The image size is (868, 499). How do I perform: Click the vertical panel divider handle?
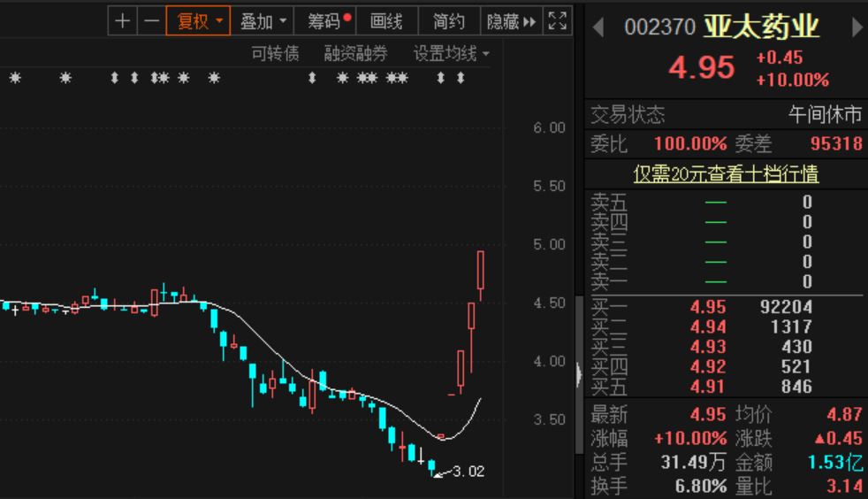(x=579, y=373)
